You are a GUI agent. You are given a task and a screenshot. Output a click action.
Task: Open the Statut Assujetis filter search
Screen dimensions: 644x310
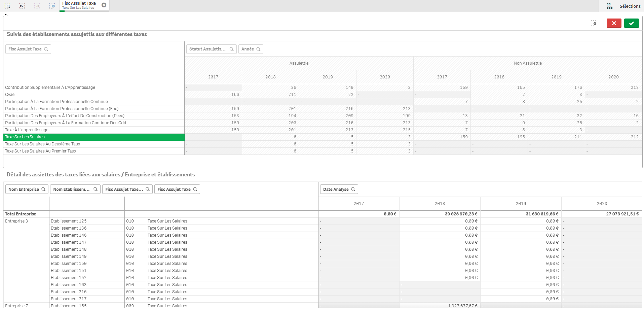tap(211, 49)
